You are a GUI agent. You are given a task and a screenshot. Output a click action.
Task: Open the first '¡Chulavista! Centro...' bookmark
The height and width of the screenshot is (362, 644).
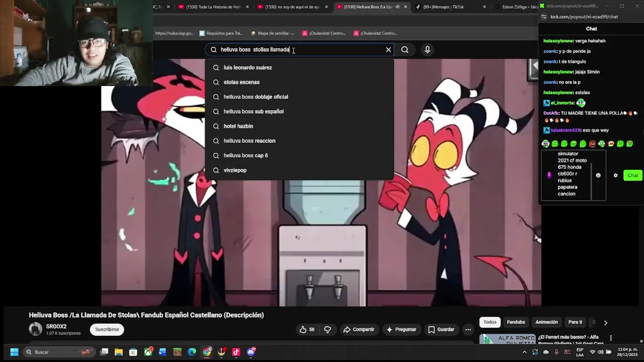tap(324, 33)
